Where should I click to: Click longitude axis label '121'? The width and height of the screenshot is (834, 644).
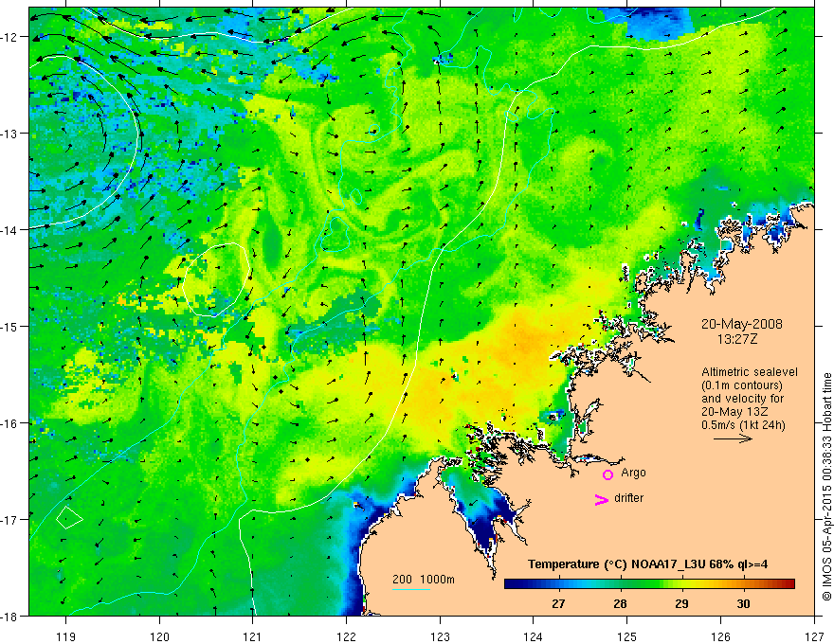tap(253, 636)
